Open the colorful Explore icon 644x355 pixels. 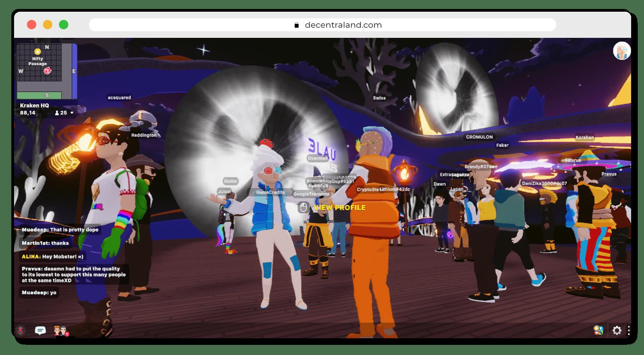(598, 330)
